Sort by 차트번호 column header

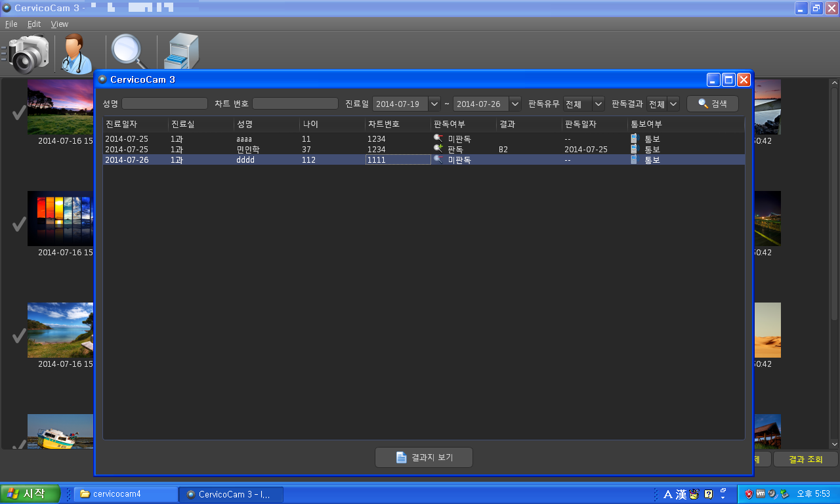[x=398, y=124]
